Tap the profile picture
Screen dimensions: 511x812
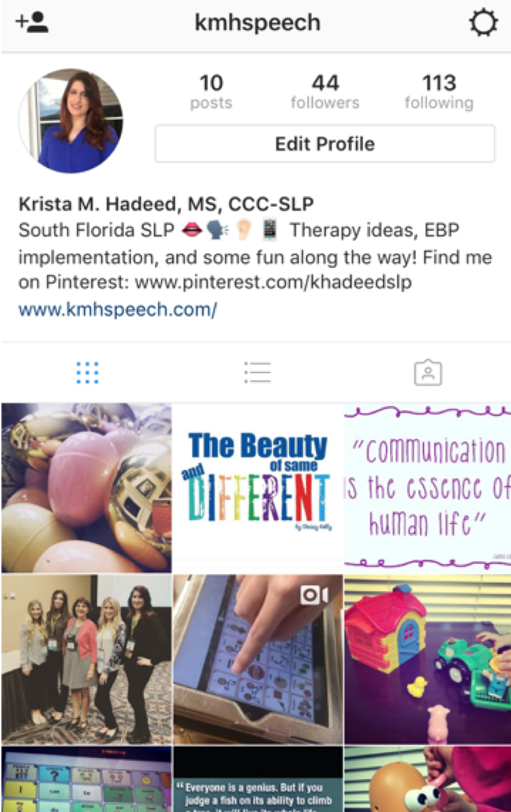click(71, 121)
